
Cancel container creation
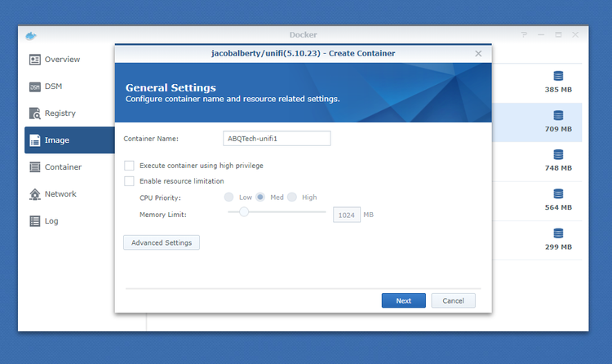click(453, 300)
